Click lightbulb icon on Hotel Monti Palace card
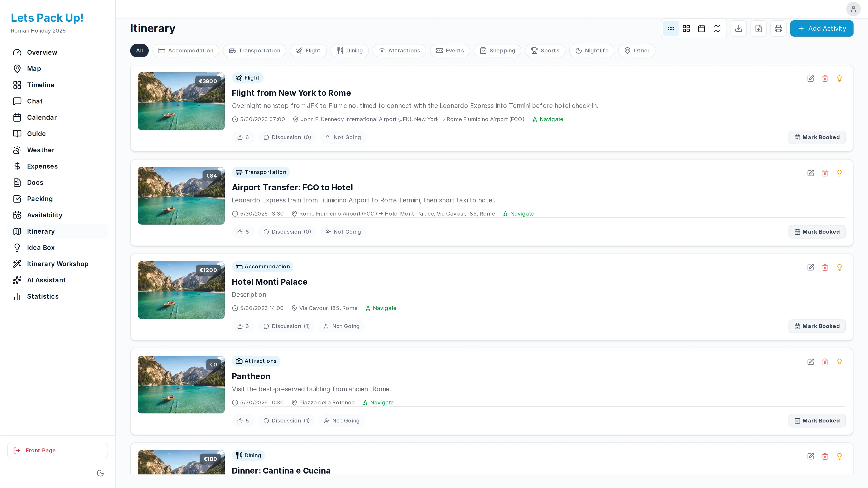 [x=839, y=267]
